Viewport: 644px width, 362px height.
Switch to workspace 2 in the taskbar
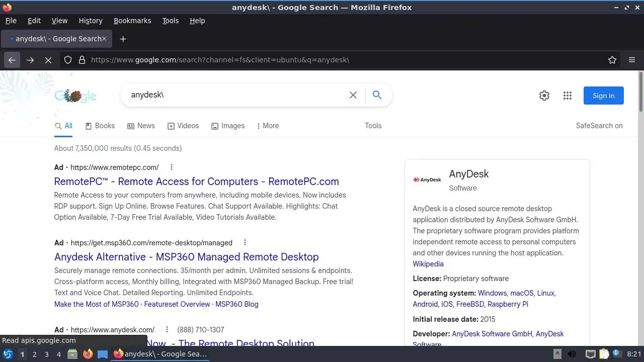[34, 354]
